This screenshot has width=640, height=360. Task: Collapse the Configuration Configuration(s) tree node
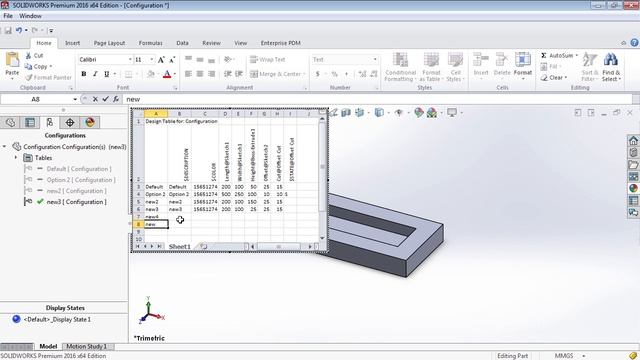(x=4, y=147)
